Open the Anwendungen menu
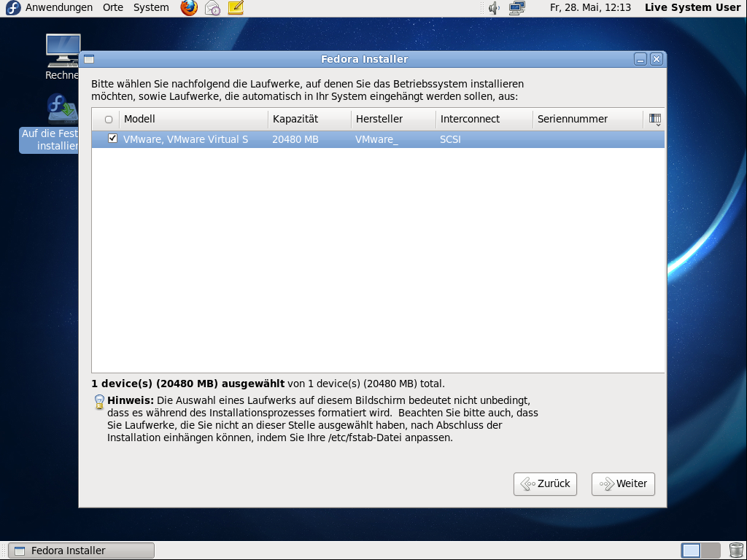 (59, 7)
